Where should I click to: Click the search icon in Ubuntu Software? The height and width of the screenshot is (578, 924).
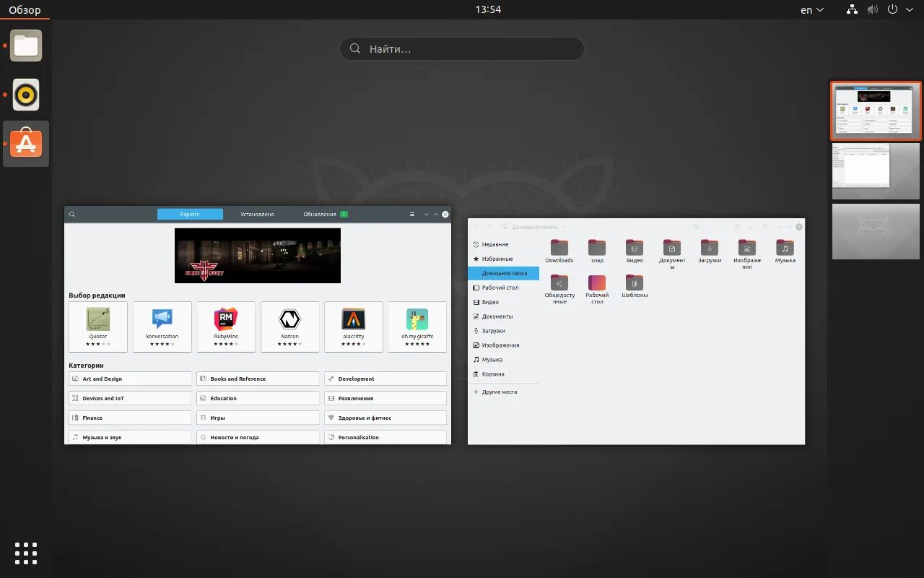[71, 214]
